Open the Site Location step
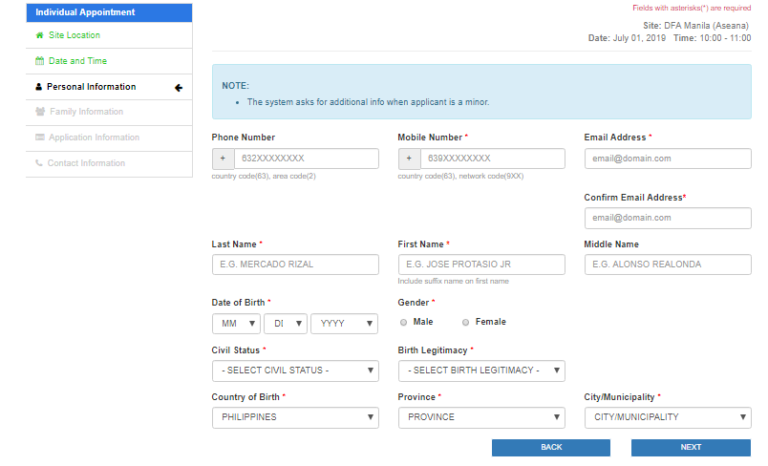Viewport: 768px width, 466px height. [x=74, y=35]
